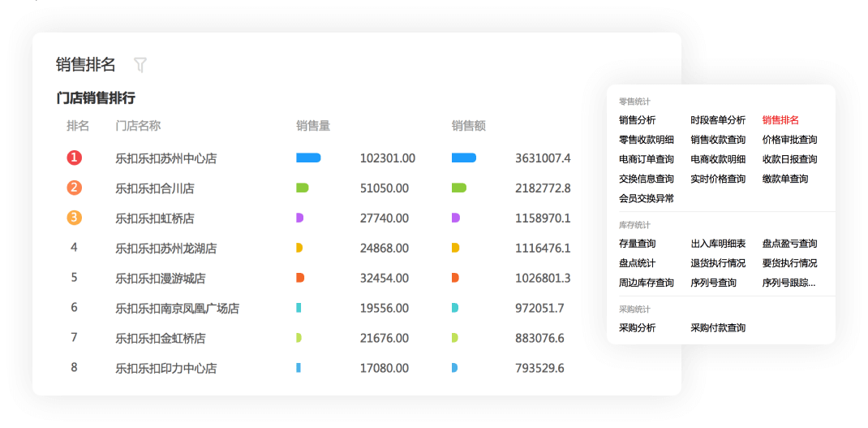
Task: Click the orange rank 2 badge
Action: (x=74, y=188)
